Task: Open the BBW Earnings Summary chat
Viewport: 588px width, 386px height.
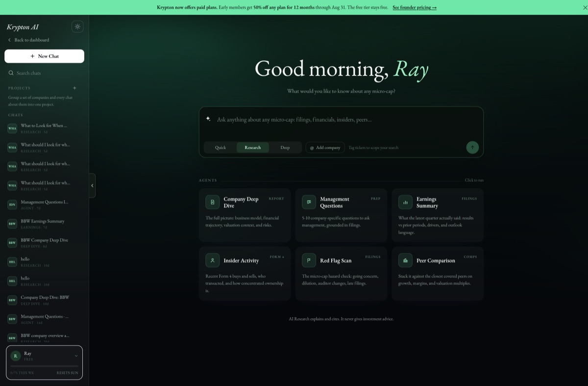Action: [x=44, y=224]
